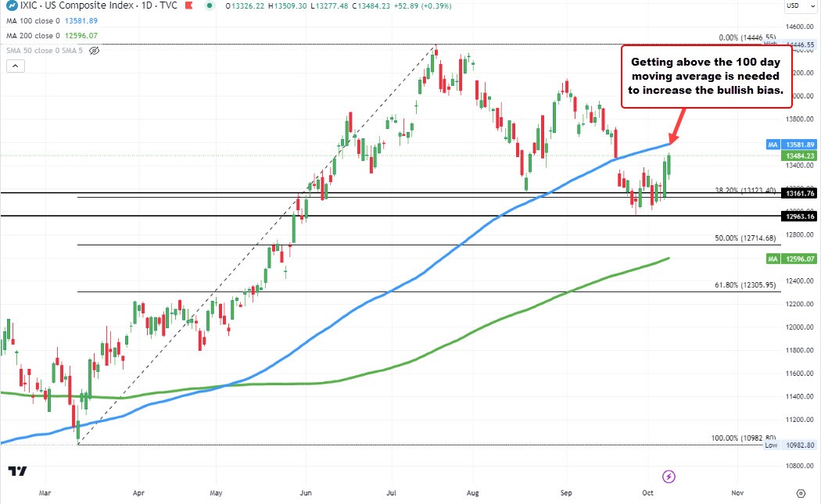This screenshot has width=821, height=504.
Task: Click the 50.00% (12714.68) Fibonacci label
Action: 745,238
